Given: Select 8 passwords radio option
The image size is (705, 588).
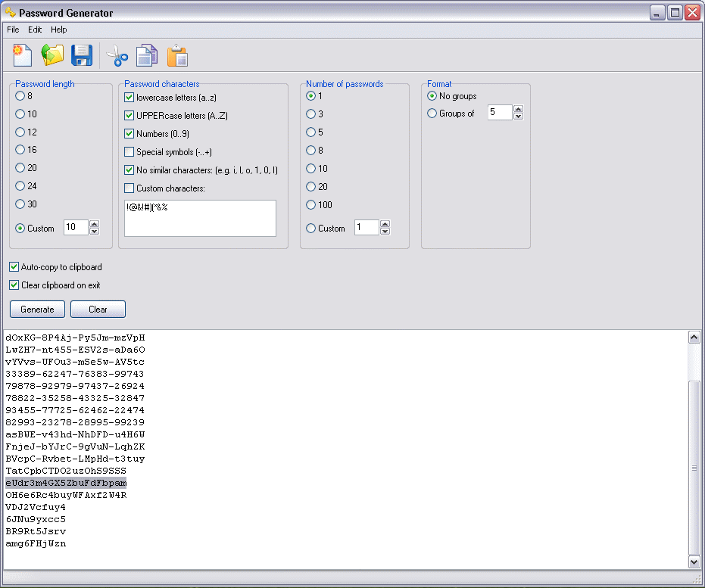Looking at the screenshot, I should 310,150.
